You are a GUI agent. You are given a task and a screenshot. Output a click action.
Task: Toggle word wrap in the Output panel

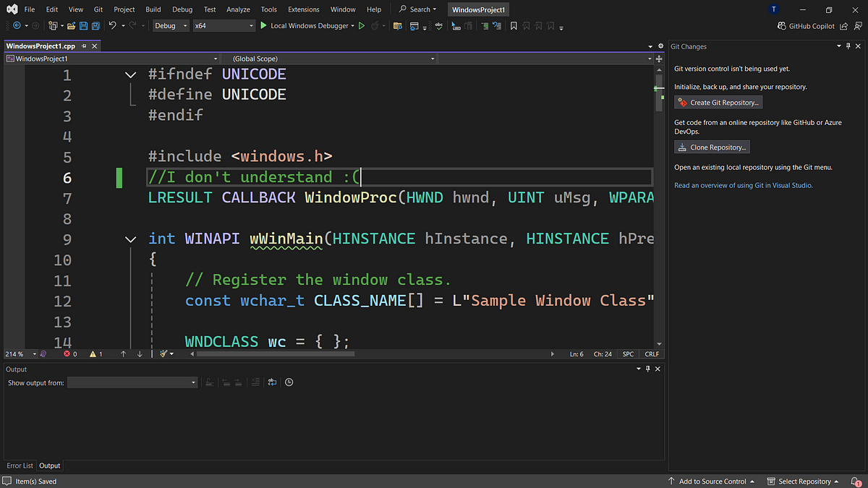click(272, 382)
